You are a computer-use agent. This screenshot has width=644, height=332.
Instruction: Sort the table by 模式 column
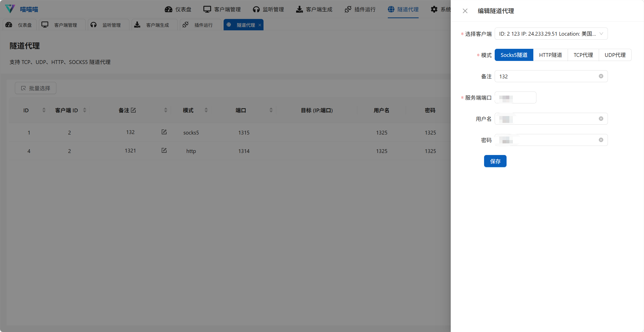click(206, 110)
